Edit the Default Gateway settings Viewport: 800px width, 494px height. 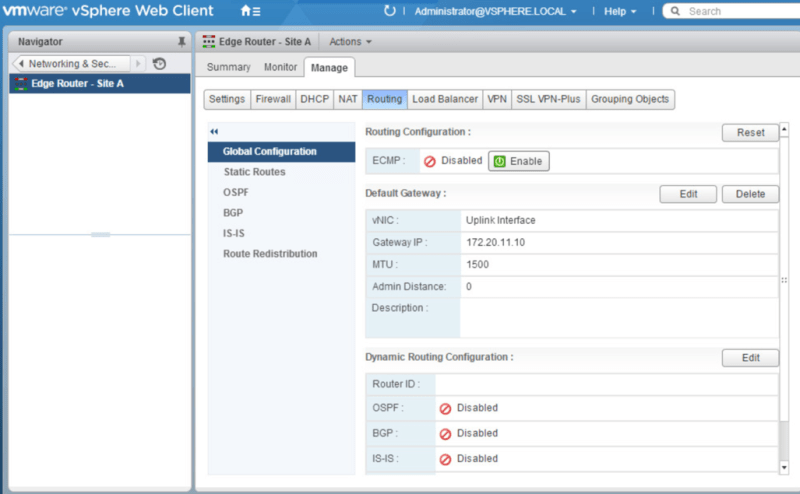tap(688, 194)
